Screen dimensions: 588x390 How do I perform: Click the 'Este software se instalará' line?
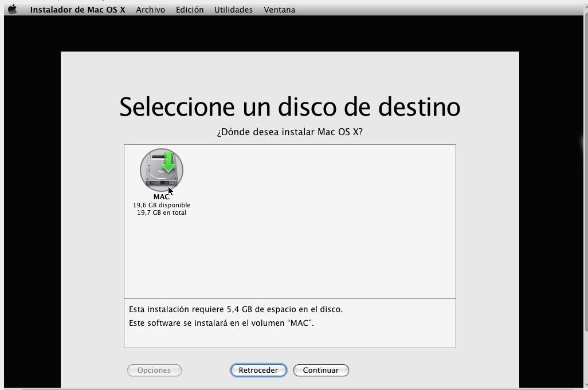[221, 323]
